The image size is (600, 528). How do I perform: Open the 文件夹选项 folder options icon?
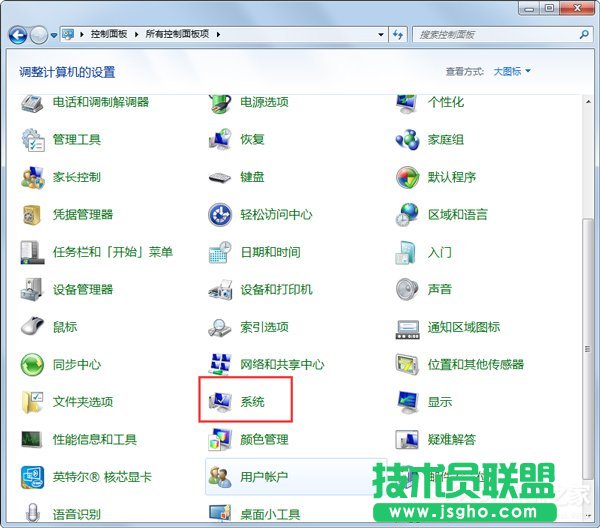[x=33, y=402]
